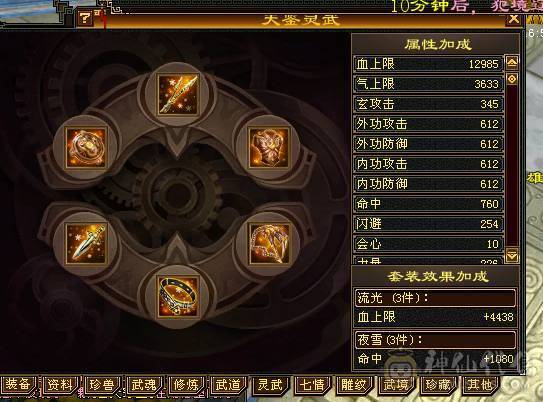The width and height of the screenshot is (543, 402).
Task: Select the spear weapon slot icon
Action: pos(178,95)
